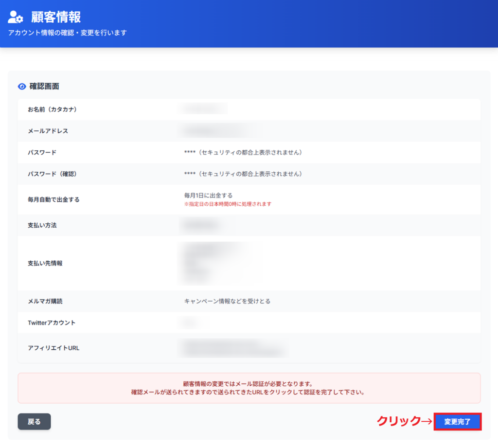
Task: Click the blurred アフィリエイトURL value
Action: click(x=232, y=348)
